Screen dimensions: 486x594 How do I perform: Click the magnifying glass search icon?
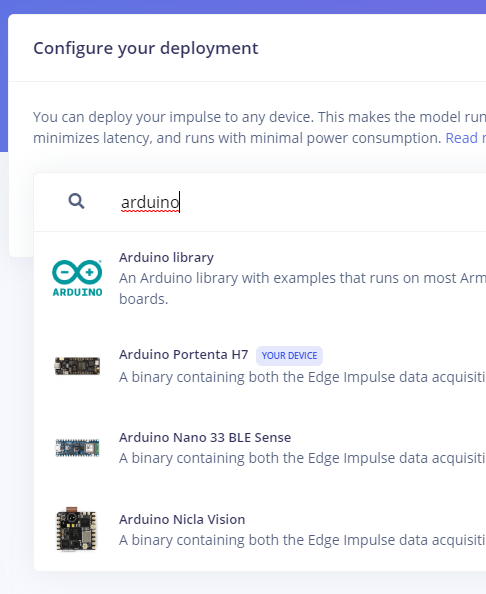tap(77, 201)
